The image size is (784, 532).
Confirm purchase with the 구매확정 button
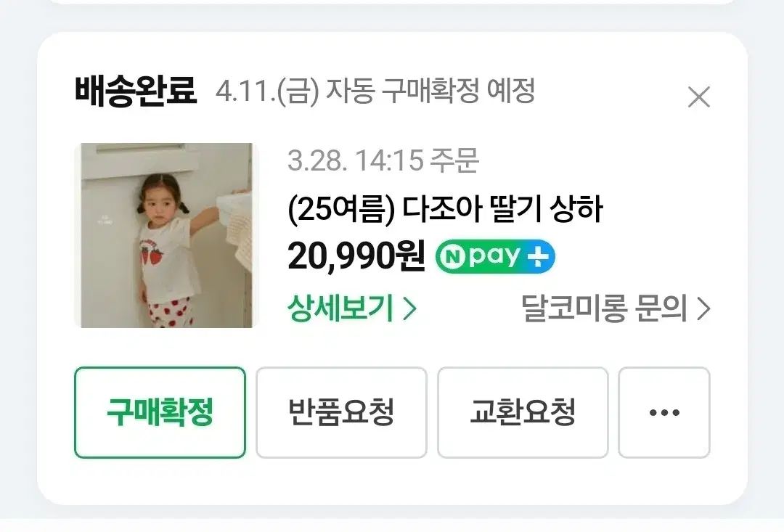[x=160, y=412]
